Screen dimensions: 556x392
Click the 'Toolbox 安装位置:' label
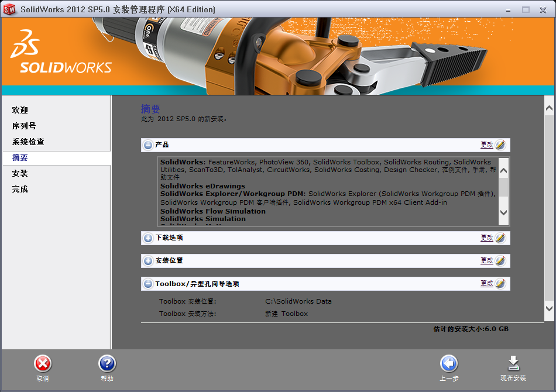click(188, 301)
